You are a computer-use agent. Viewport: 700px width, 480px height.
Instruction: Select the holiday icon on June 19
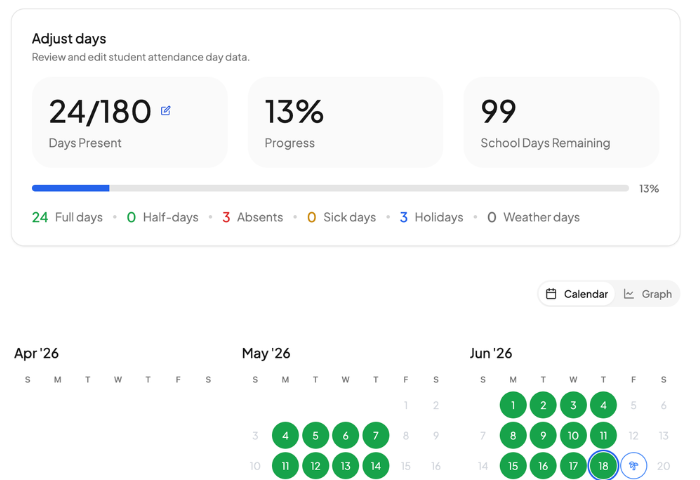(633, 466)
